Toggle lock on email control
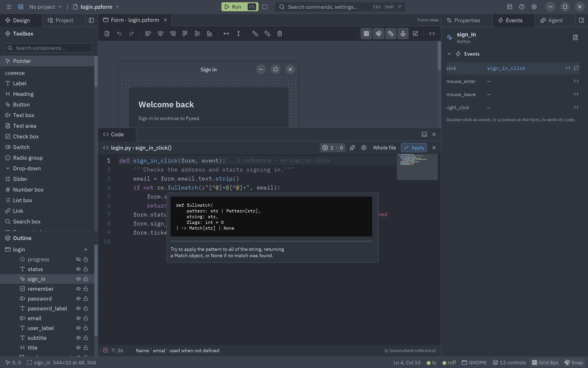 pos(86,318)
